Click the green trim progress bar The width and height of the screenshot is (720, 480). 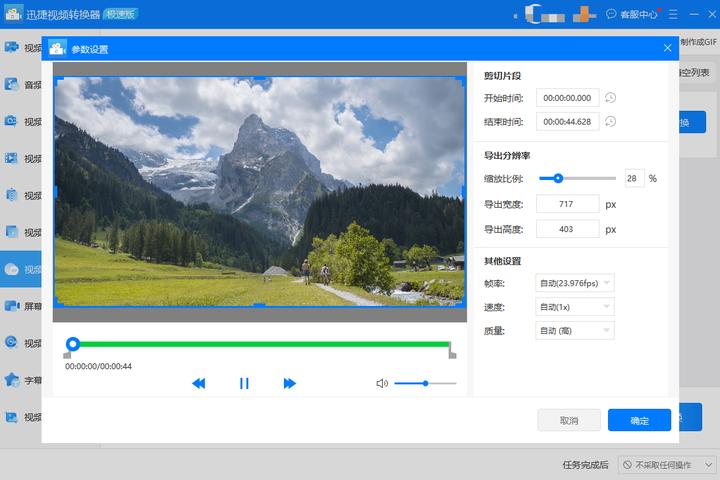(x=264, y=344)
